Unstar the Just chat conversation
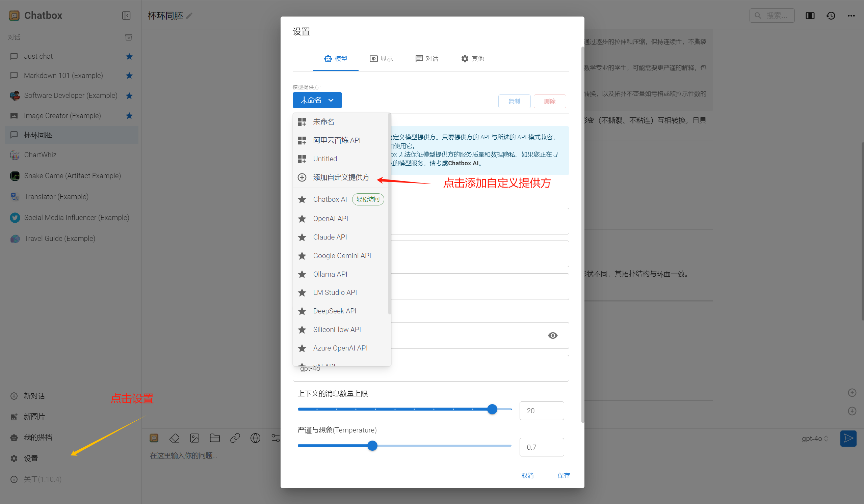 (x=129, y=56)
